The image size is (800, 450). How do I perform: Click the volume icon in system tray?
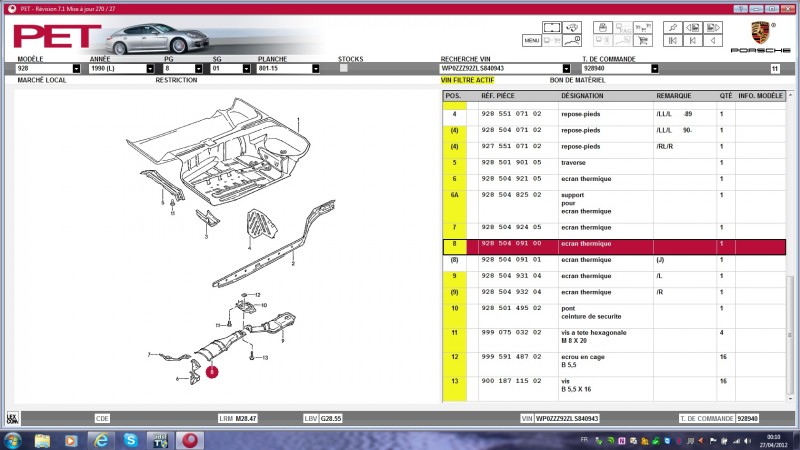[x=747, y=441]
